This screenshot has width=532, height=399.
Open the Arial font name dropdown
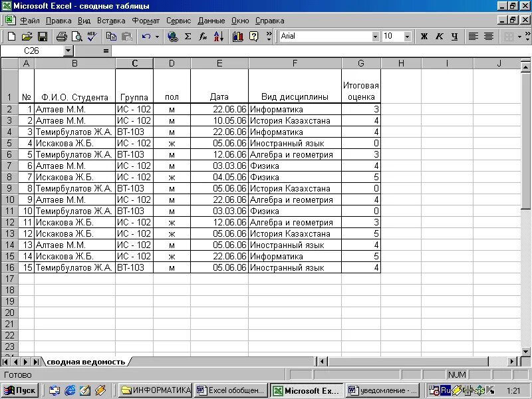[x=375, y=37]
